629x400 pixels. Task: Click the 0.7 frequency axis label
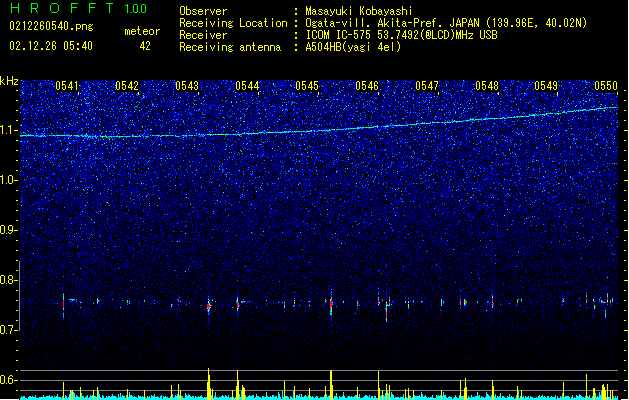9,330
